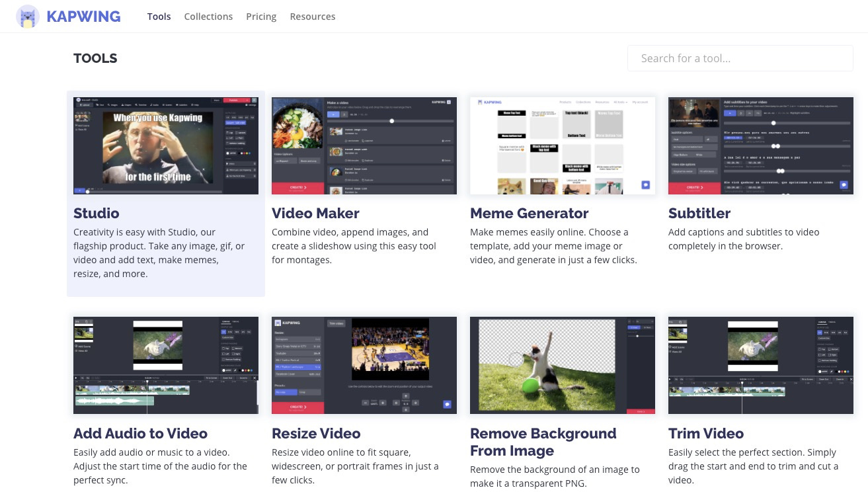Screen dimensions: 868x492
Task: Open the Trim Video thumbnail
Action: [x=761, y=365]
